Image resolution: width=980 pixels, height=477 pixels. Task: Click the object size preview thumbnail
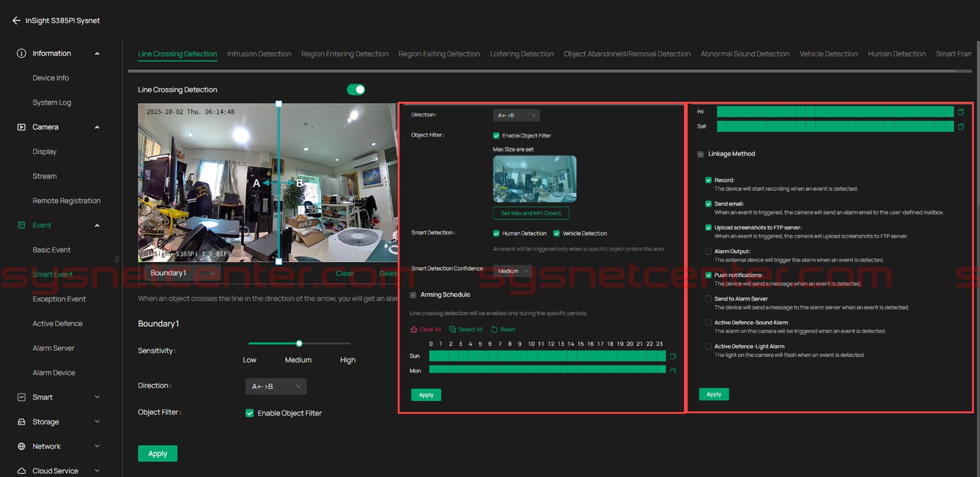[534, 178]
